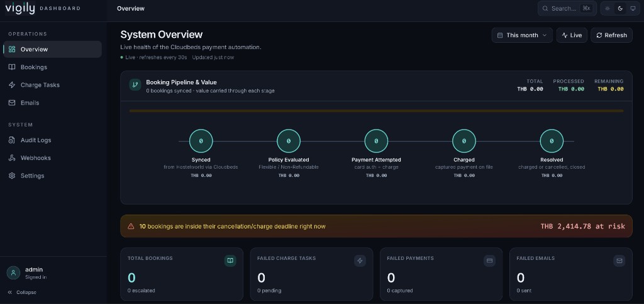Click the Refresh button
The height and width of the screenshot is (304, 644).
(611, 35)
